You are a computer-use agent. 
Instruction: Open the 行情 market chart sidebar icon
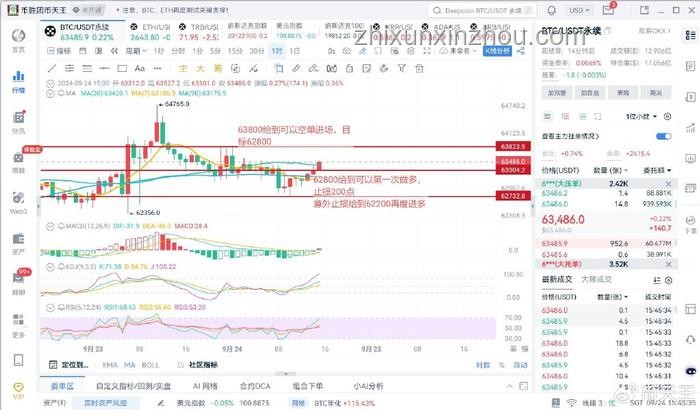click(x=18, y=81)
